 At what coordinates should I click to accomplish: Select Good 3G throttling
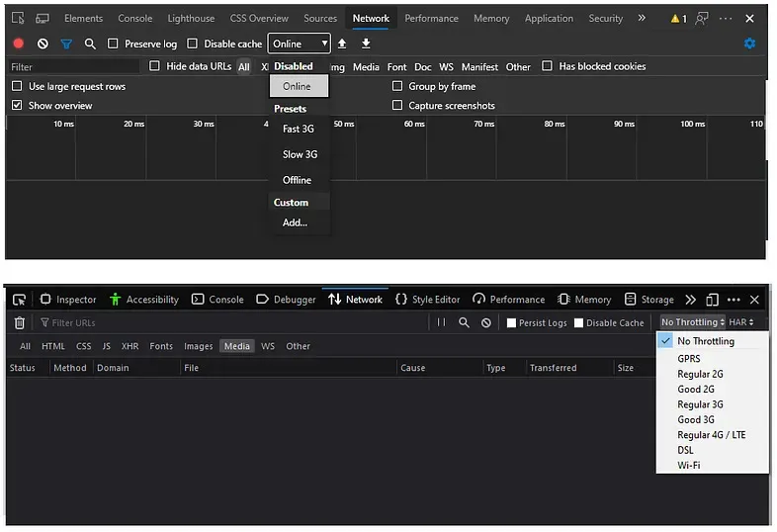click(x=712, y=419)
